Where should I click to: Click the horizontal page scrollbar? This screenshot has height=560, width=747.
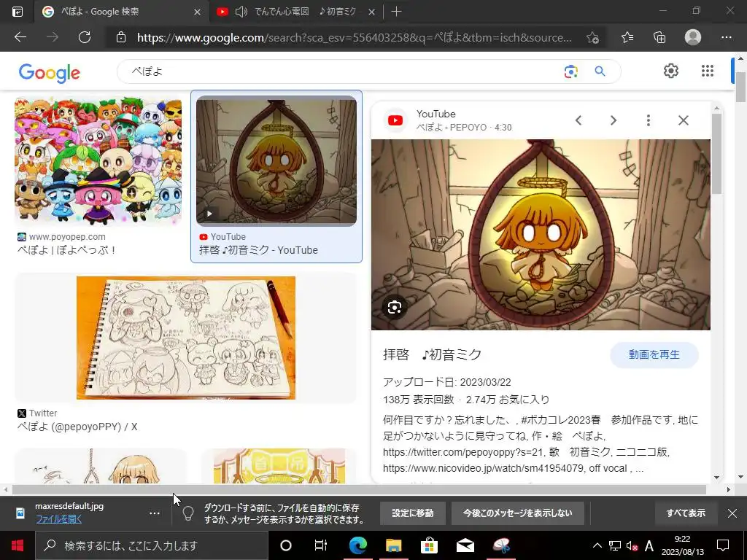coord(359,489)
